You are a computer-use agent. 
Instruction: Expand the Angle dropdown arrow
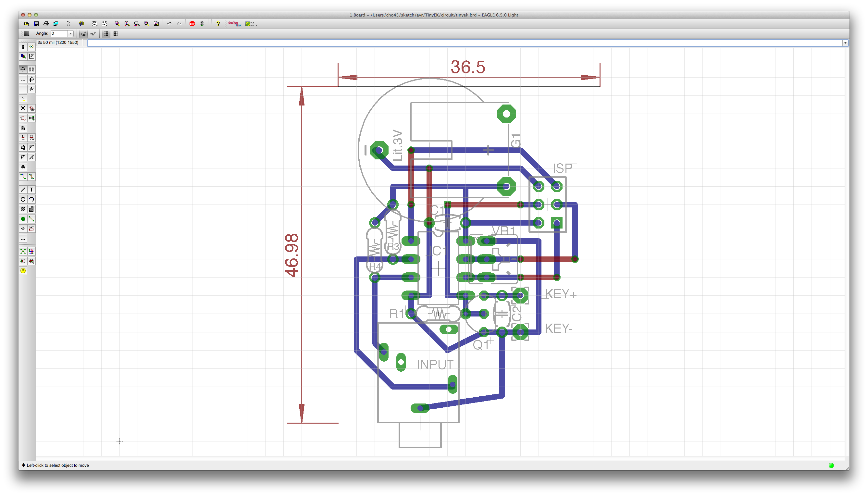70,33
